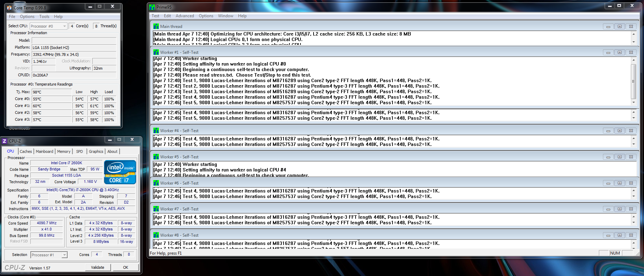
Task: Close the Worker #6 child window
Action: (x=631, y=183)
